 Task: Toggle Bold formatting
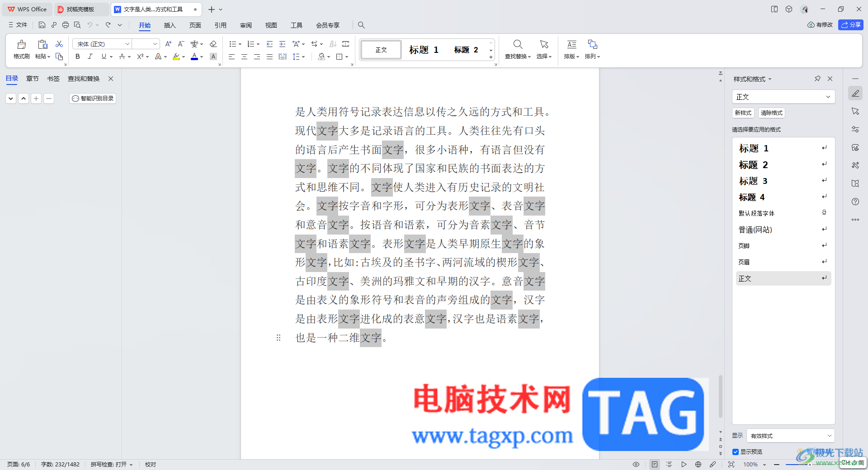(78, 56)
